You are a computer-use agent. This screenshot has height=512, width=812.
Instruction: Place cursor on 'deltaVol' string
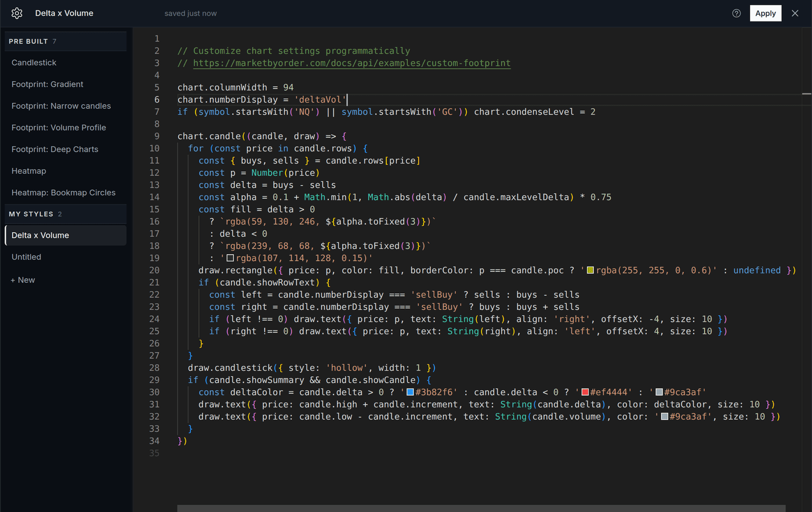coord(320,100)
